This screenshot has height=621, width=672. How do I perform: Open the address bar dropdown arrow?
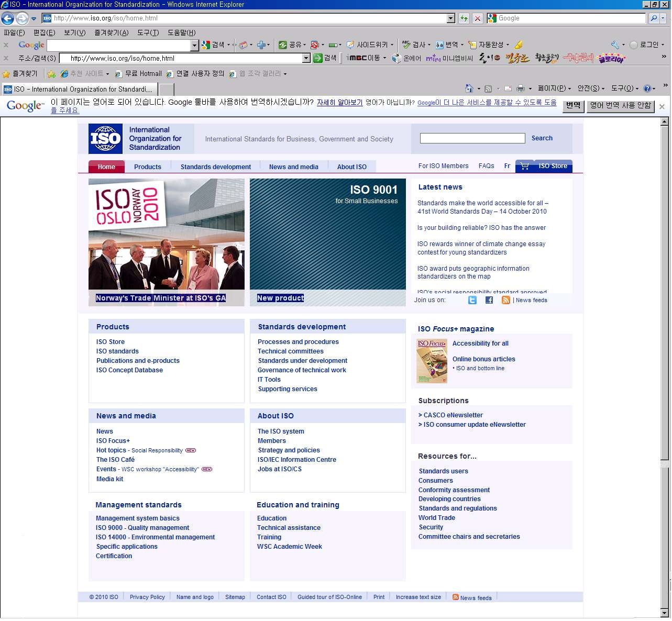pyautogui.click(x=451, y=18)
